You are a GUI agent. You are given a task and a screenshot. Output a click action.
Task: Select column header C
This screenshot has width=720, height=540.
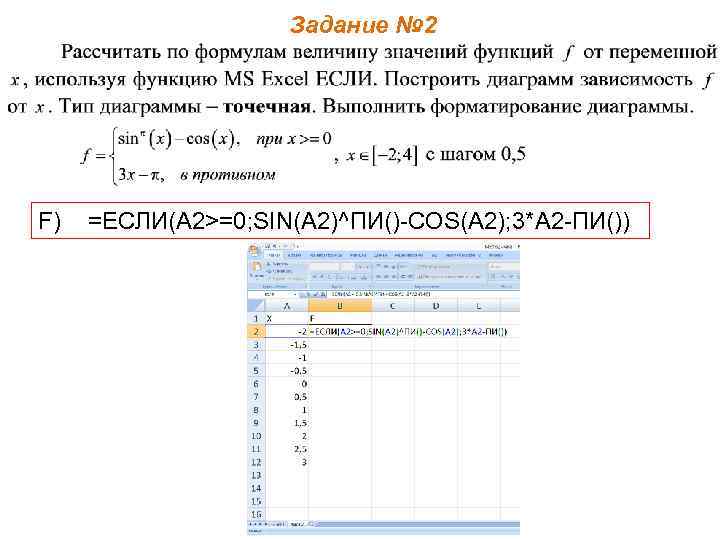(x=393, y=306)
